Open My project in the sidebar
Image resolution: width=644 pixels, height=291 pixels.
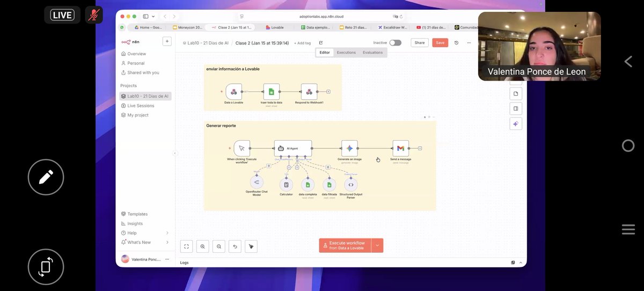pos(138,115)
